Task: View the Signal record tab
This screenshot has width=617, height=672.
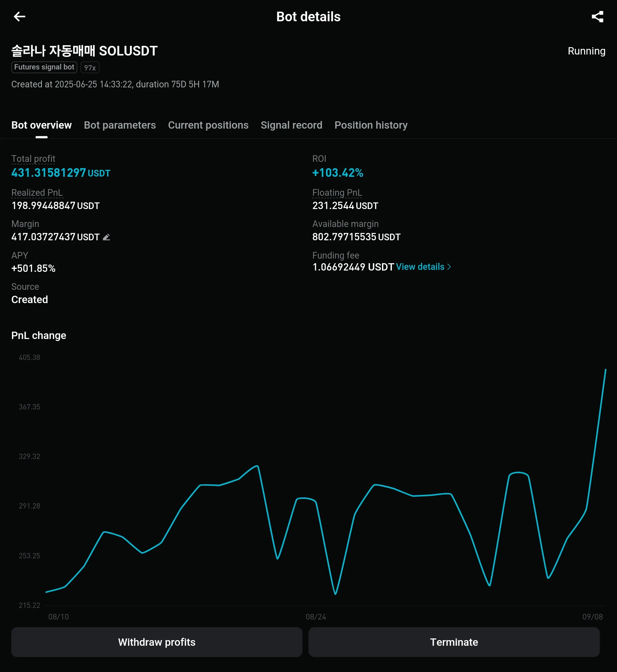Action: (x=291, y=125)
